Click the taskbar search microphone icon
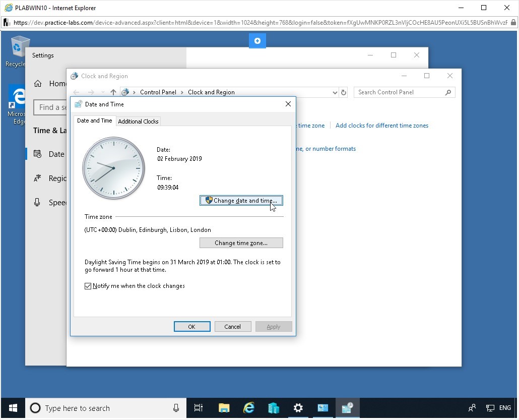The width and height of the screenshot is (519, 420). tap(176, 408)
